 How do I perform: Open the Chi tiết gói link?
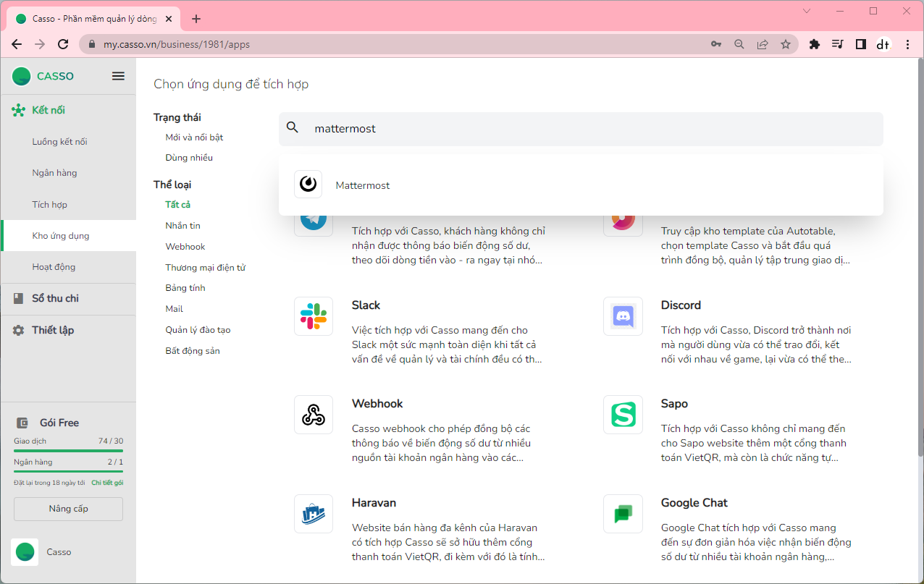tap(107, 483)
